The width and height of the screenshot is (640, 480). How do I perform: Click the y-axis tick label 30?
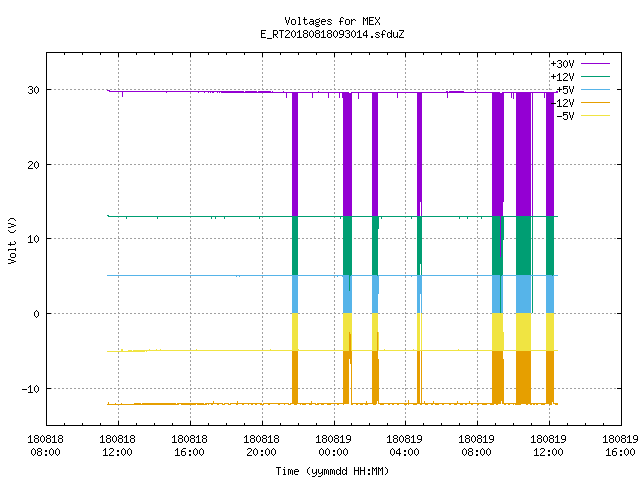(x=33, y=90)
